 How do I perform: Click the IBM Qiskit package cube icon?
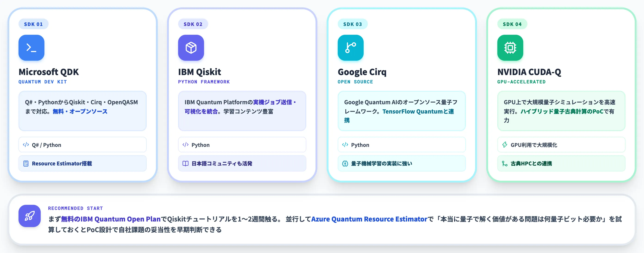pyautogui.click(x=191, y=47)
